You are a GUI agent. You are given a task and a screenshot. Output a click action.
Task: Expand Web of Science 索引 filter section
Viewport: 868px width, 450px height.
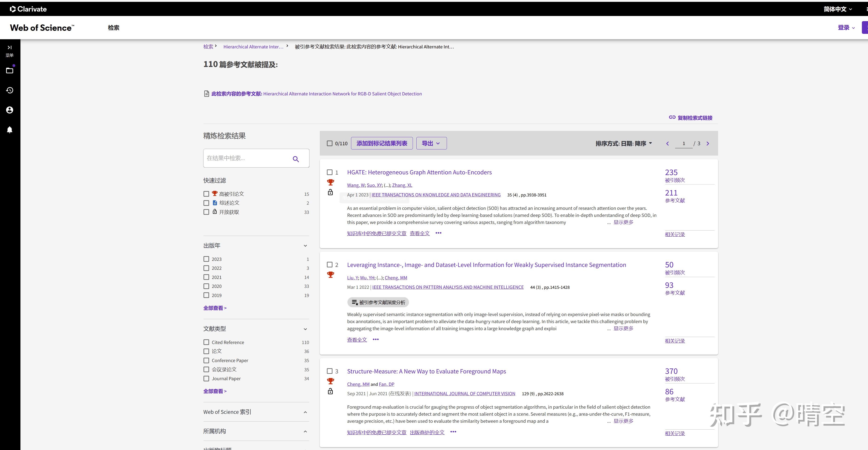coord(305,412)
